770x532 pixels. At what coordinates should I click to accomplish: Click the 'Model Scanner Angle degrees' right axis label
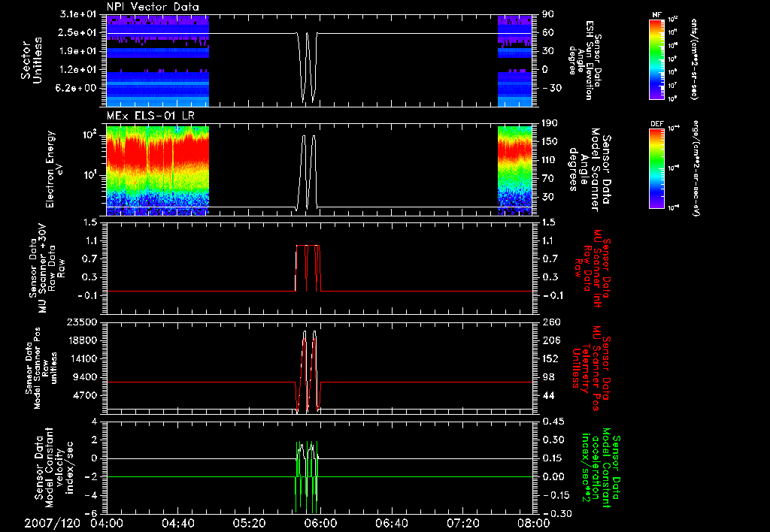click(590, 170)
